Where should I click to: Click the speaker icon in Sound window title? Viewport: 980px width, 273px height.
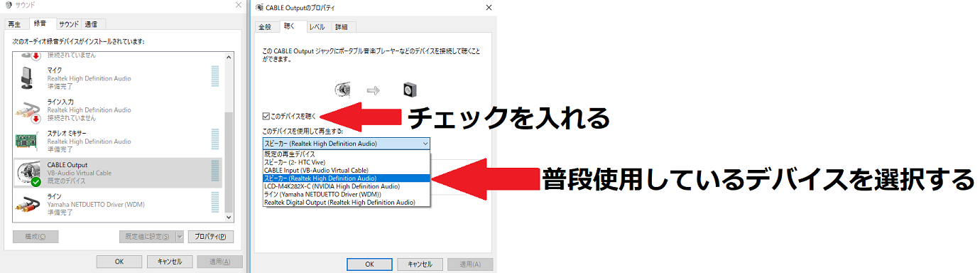(8, 5)
